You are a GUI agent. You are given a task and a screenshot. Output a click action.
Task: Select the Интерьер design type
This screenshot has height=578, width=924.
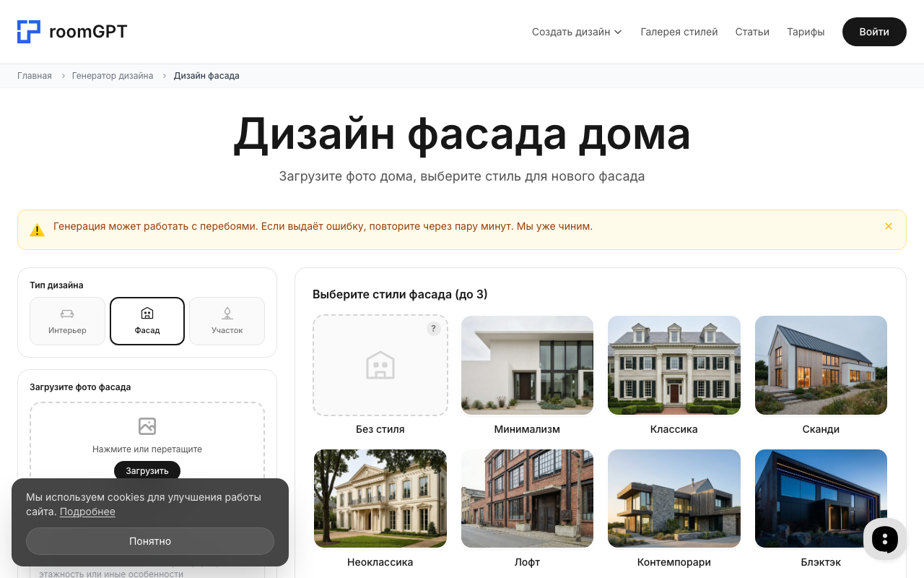(67, 321)
